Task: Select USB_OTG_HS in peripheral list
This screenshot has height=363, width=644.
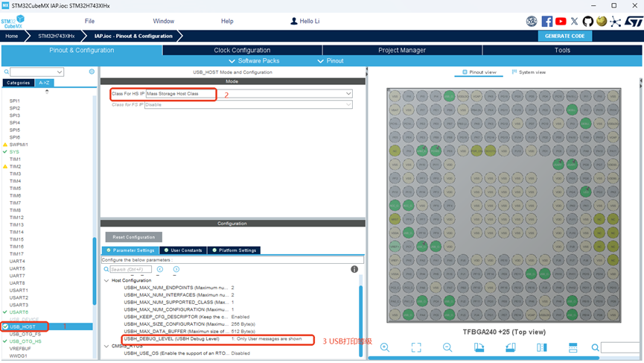Action: coord(25,341)
